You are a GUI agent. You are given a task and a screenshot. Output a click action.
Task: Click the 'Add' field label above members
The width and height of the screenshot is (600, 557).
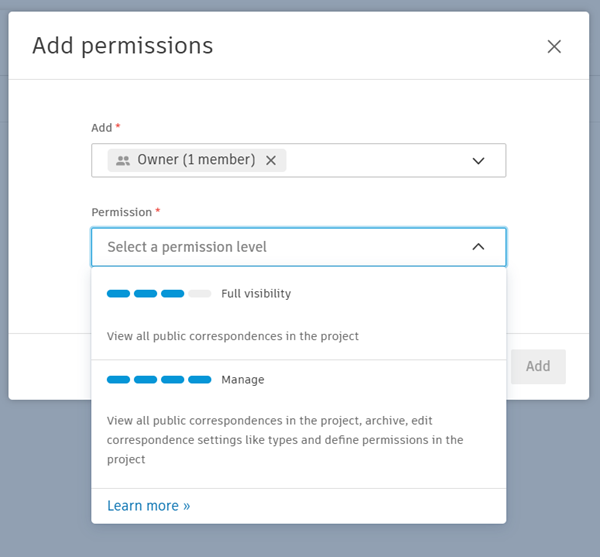tap(101, 127)
